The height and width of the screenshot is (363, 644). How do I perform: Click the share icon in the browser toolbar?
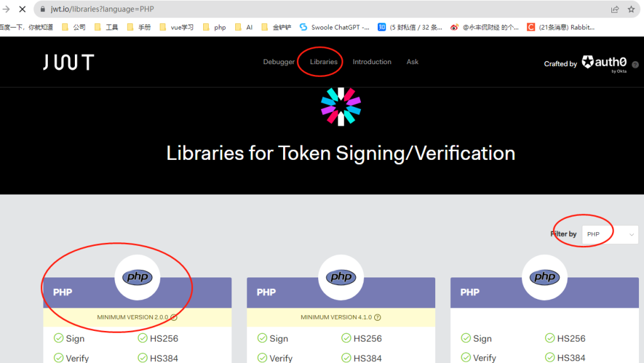614,9
